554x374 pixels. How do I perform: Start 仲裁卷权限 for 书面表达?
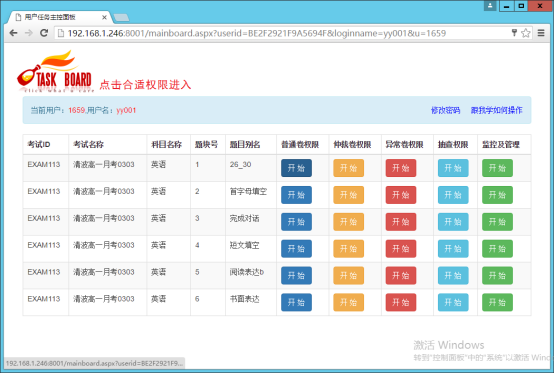348,302
